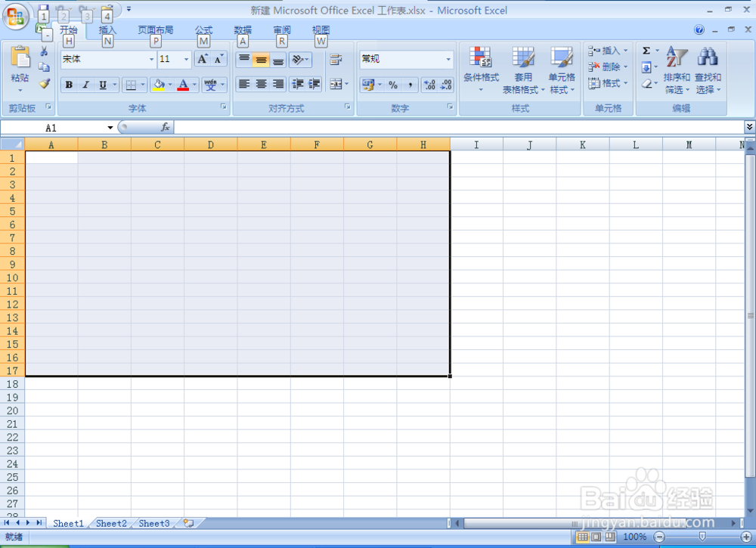Switch to the 数据 ribbon tab
This screenshot has width=756, height=548.
[243, 30]
